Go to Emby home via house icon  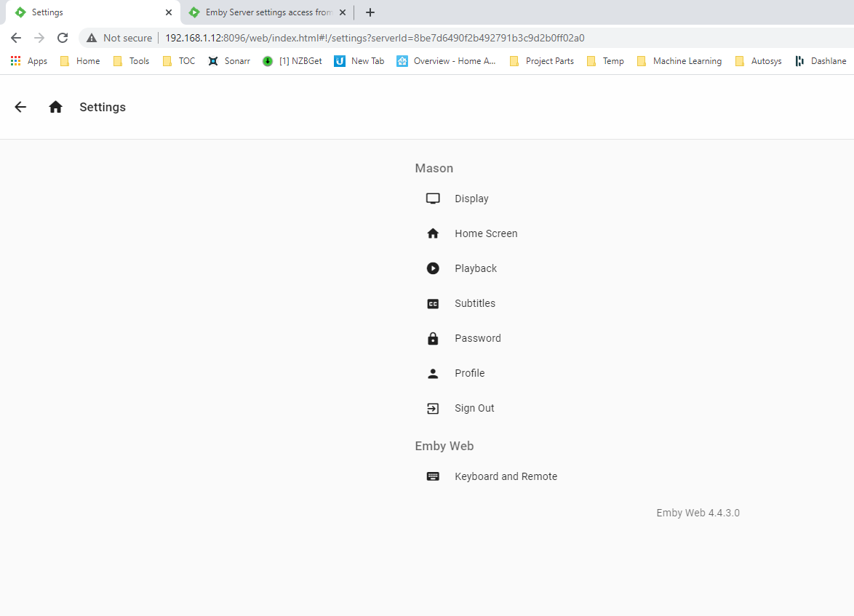click(55, 107)
